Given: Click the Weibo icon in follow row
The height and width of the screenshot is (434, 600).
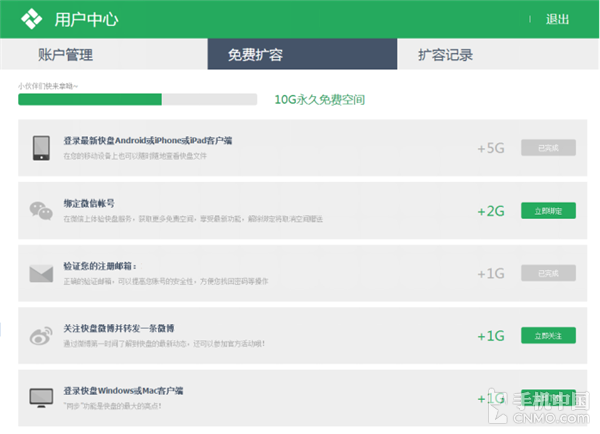Looking at the screenshot, I should pos(41,335).
